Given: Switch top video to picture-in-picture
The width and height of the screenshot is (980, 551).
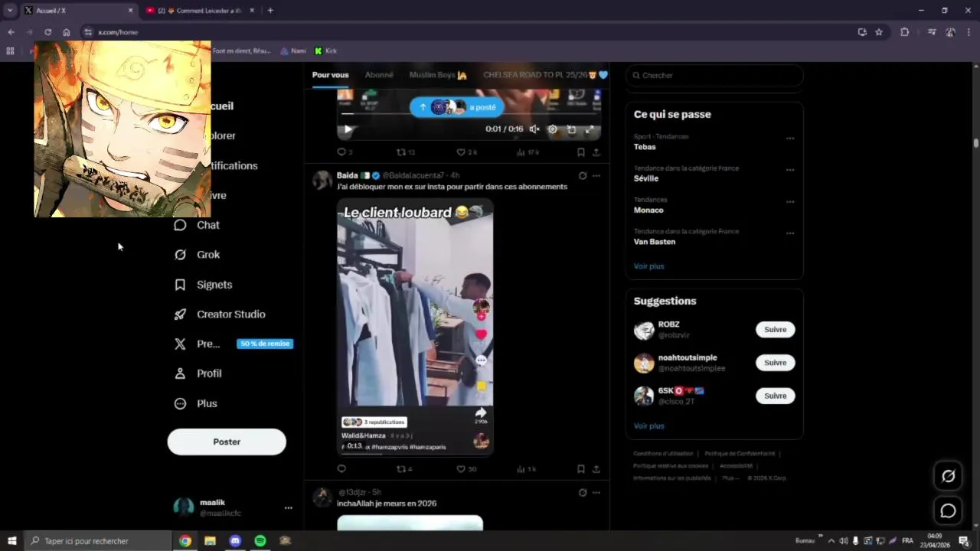Looking at the screenshot, I should pyautogui.click(x=571, y=129).
